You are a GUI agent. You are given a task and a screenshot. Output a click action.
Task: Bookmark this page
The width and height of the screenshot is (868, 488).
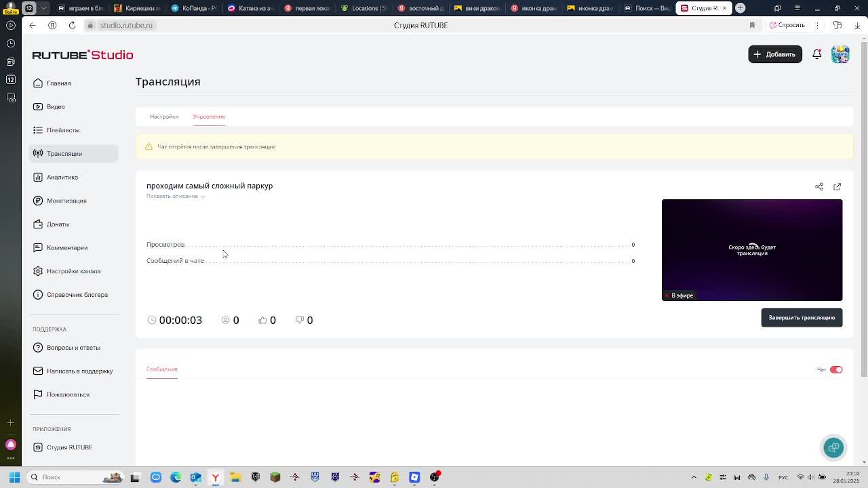752,25
